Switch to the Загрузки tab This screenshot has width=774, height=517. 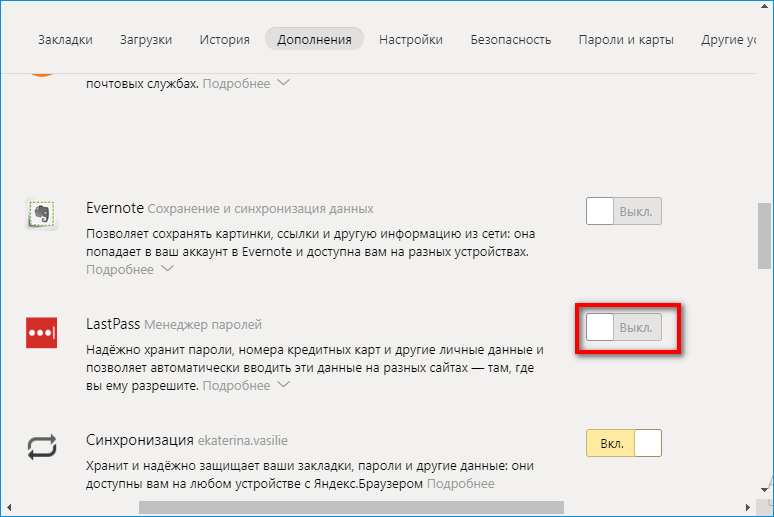coord(146,40)
